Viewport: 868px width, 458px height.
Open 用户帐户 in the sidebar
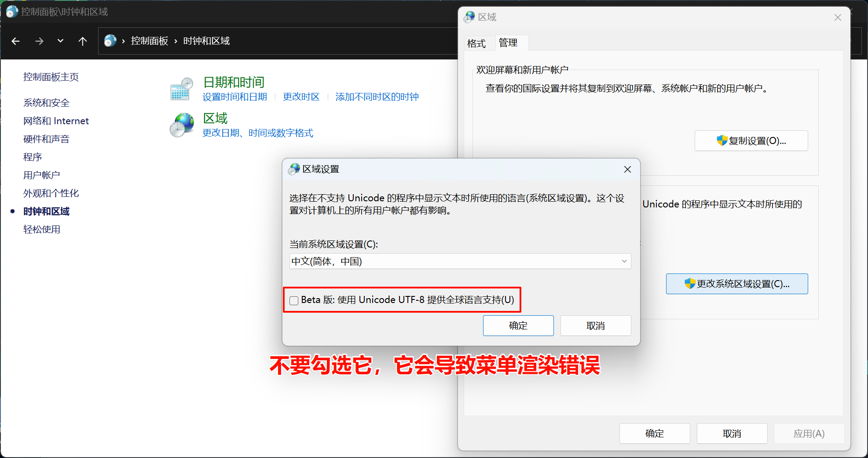pyautogui.click(x=42, y=175)
